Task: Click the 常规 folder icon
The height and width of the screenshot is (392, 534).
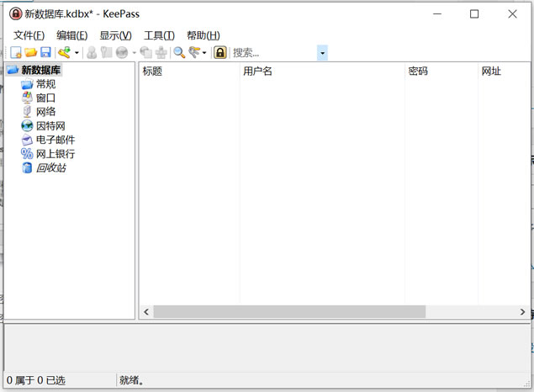Action: [27, 84]
